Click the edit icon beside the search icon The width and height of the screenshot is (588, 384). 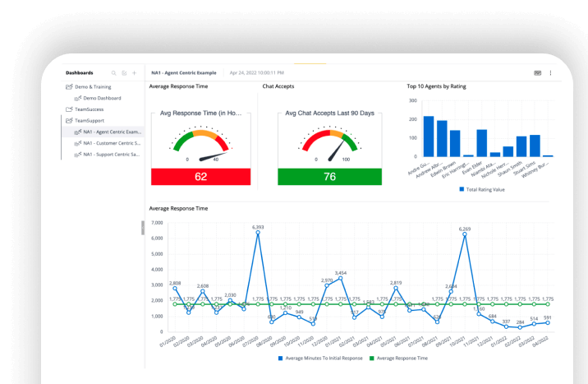tap(125, 73)
